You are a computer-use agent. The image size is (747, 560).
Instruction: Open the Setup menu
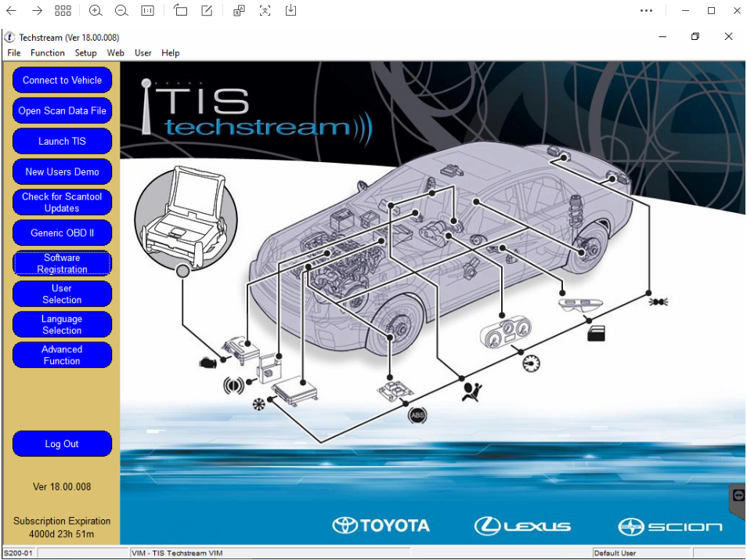pyautogui.click(x=86, y=53)
